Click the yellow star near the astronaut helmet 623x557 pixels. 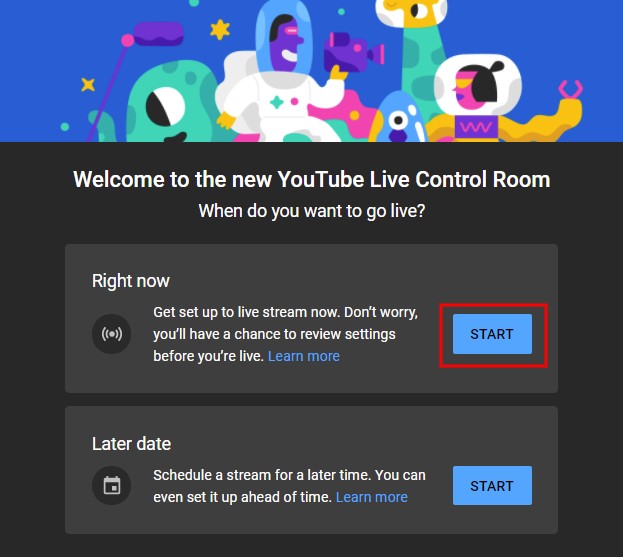(x=220, y=30)
